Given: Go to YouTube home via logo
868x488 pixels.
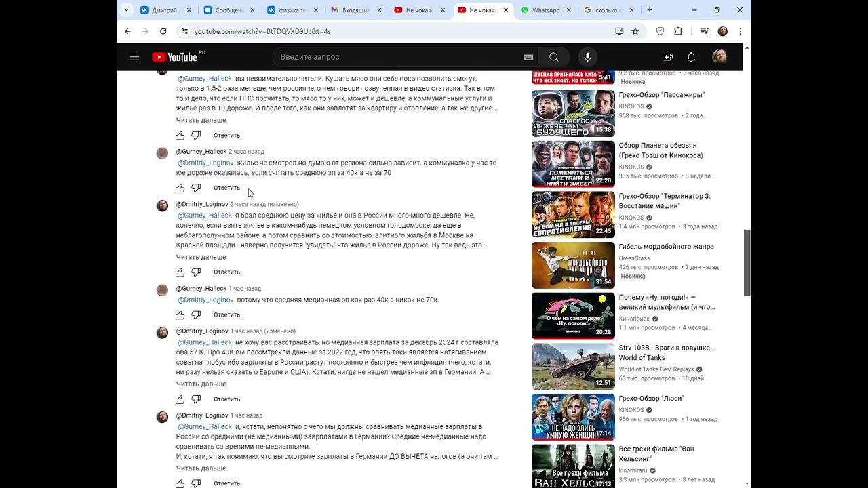Looking at the screenshot, I should 174,57.
